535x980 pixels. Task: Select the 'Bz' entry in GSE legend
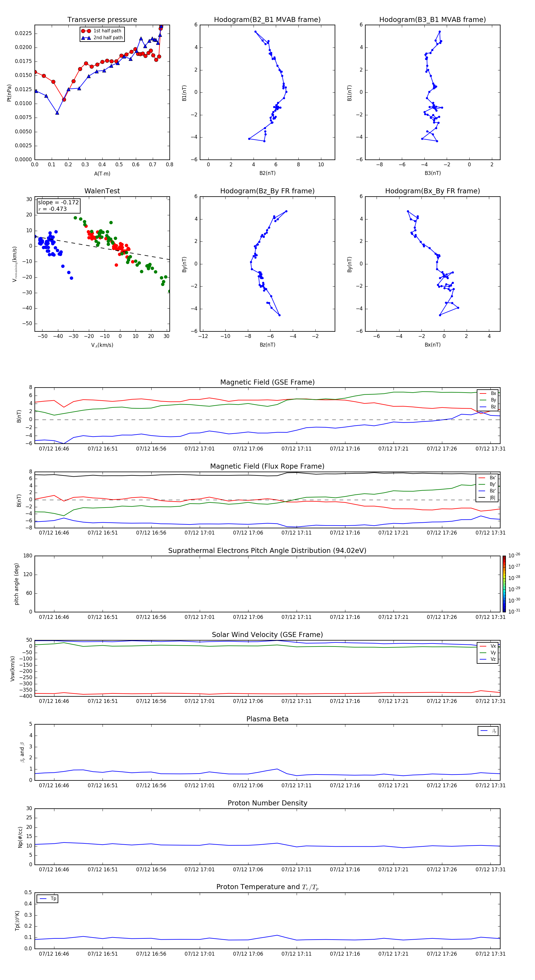[x=488, y=407]
